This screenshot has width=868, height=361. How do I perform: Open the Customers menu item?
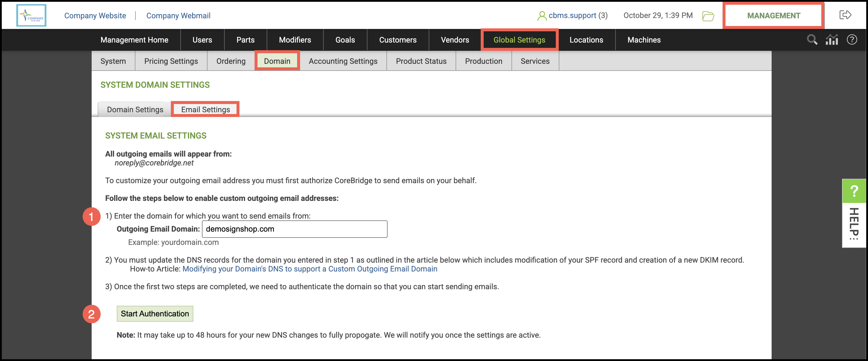tap(398, 40)
